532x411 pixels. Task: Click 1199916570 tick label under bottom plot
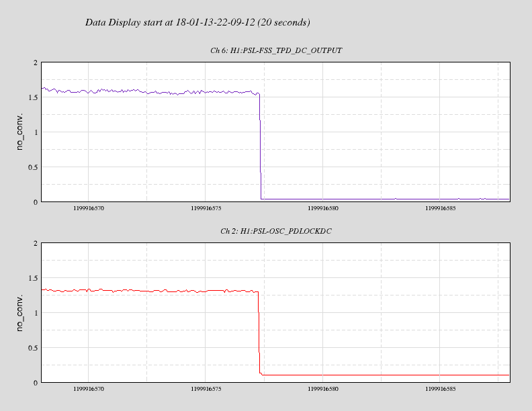[x=88, y=389]
